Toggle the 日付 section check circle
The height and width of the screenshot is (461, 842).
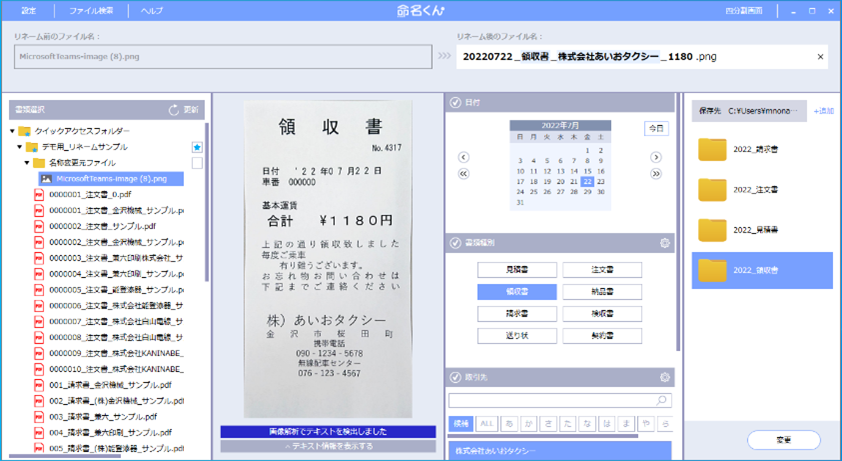pos(456,102)
